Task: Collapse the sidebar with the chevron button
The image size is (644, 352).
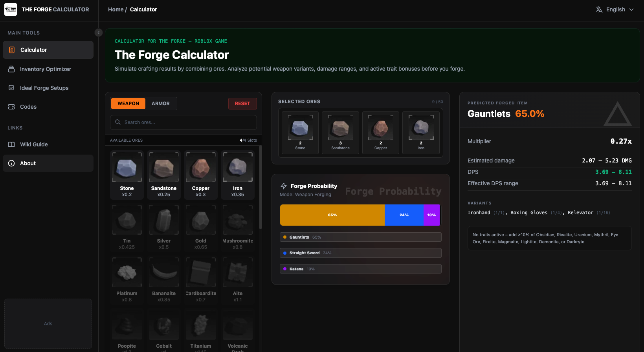Action: point(99,33)
